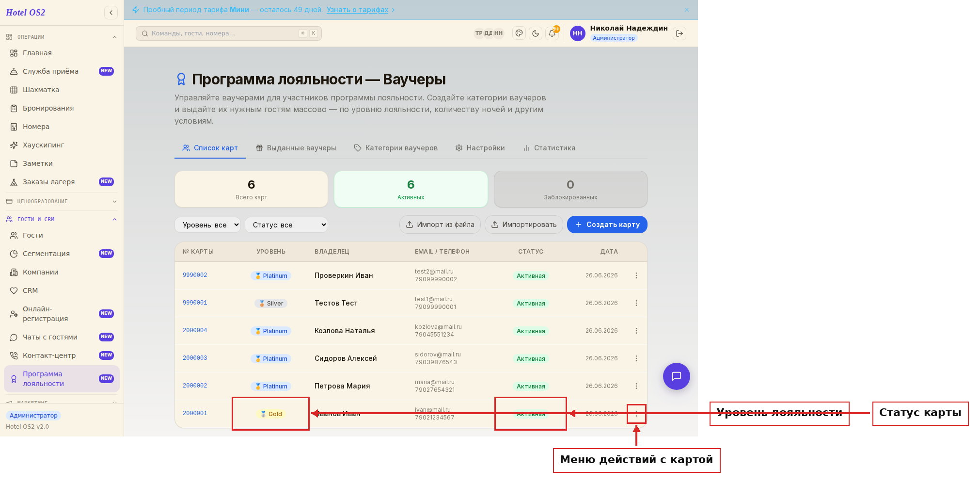Open Чаты с гостями
980x484 pixels.
click(62, 337)
